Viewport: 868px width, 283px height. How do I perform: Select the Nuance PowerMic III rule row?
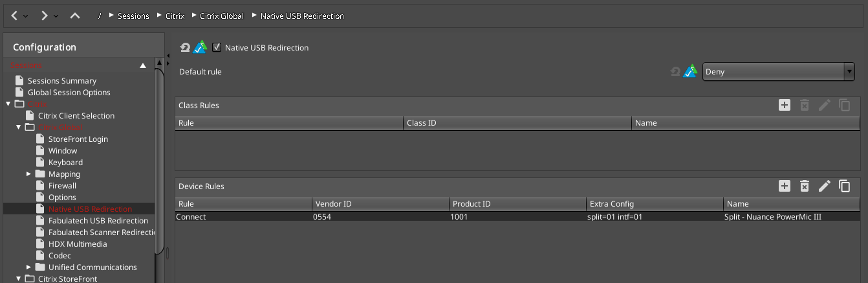tap(517, 217)
